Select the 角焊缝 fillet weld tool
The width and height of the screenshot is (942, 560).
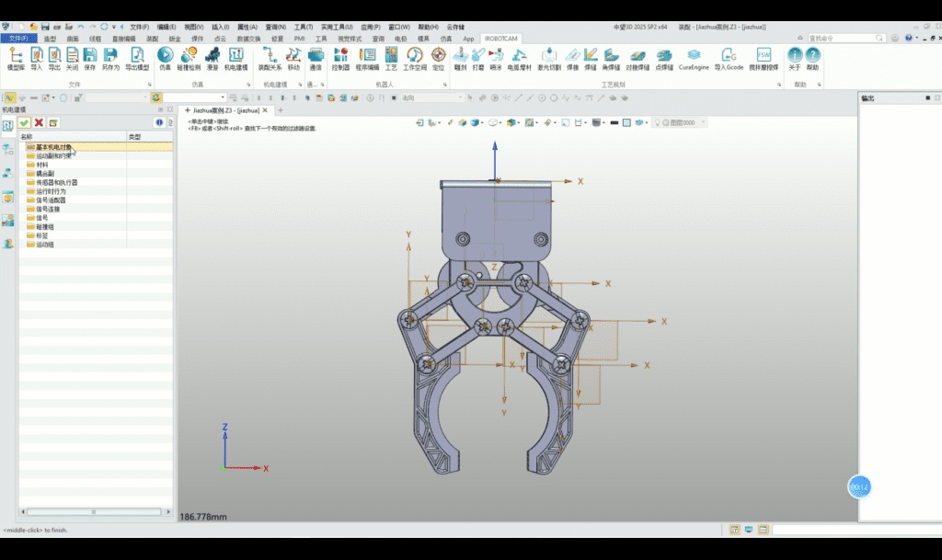click(x=611, y=59)
